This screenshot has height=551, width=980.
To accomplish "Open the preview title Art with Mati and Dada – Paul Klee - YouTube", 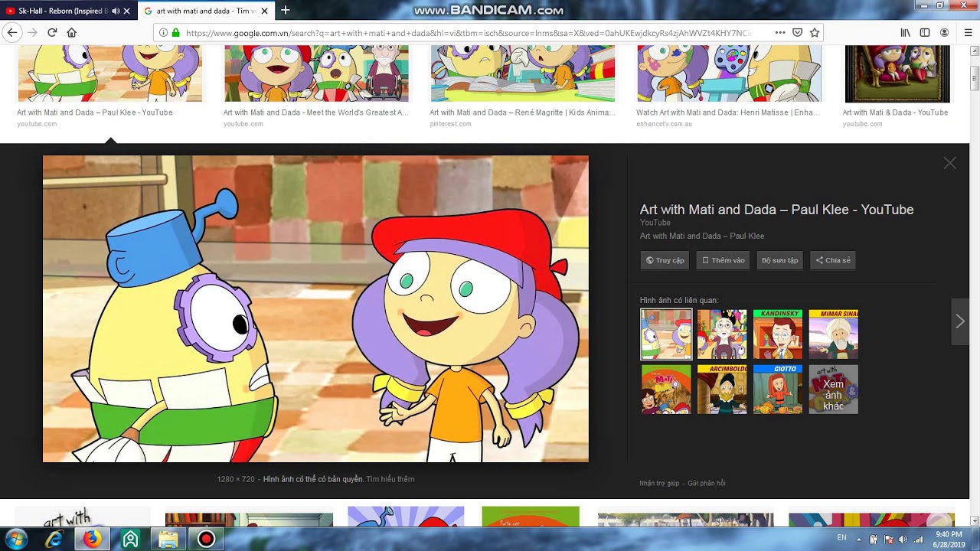I will click(x=776, y=210).
